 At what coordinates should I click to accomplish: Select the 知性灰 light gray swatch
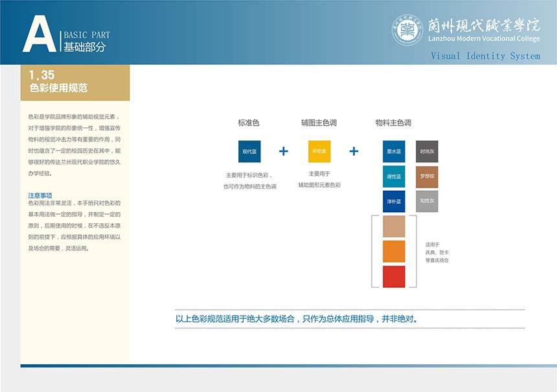(427, 201)
